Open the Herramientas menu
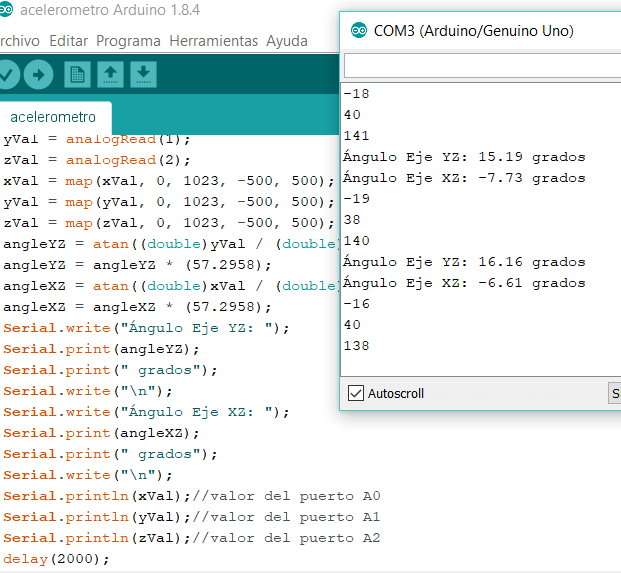 [x=213, y=41]
